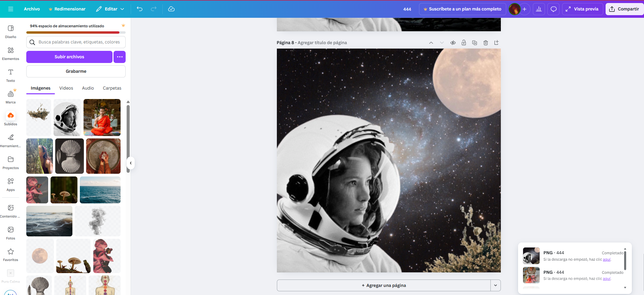Open the Editar mode dropdown

pyautogui.click(x=110, y=9)
